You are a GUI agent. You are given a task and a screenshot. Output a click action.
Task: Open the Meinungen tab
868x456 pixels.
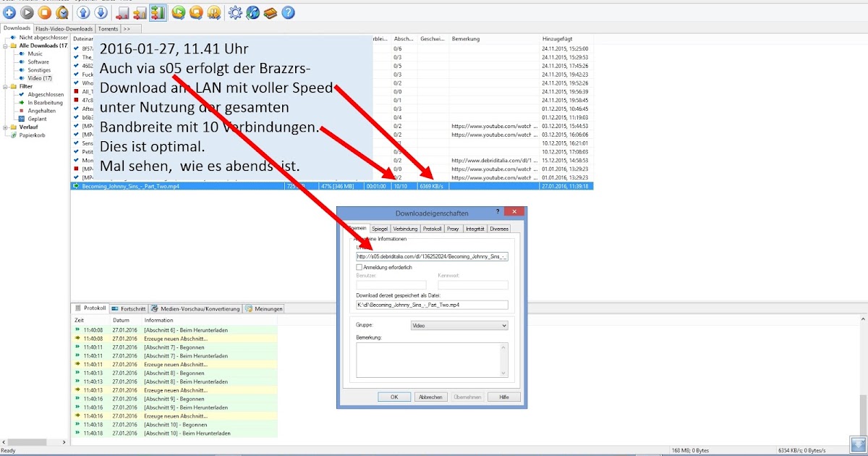(263, 308)
